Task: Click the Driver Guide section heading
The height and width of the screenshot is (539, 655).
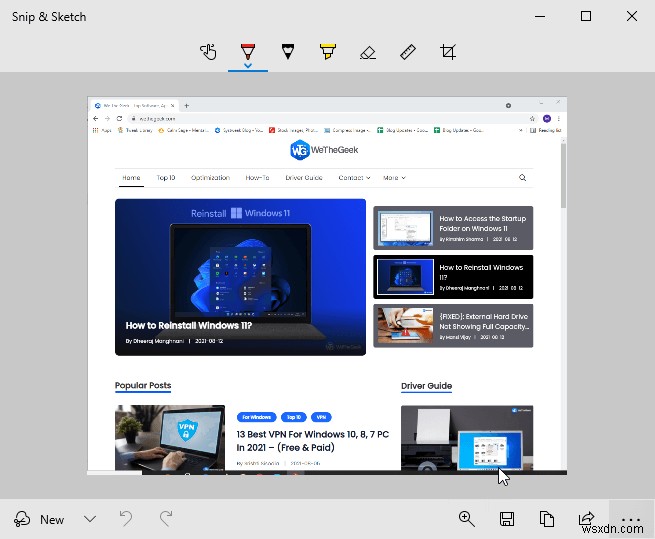Action: point(427,386)
